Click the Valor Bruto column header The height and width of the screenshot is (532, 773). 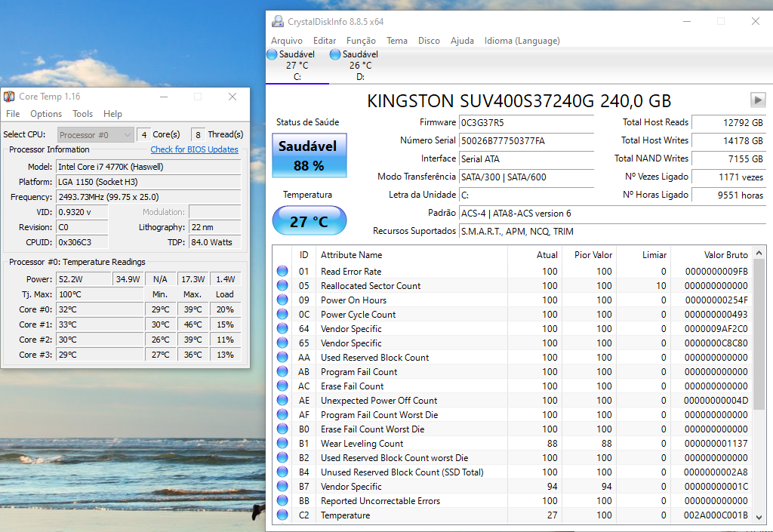[710, 254]
